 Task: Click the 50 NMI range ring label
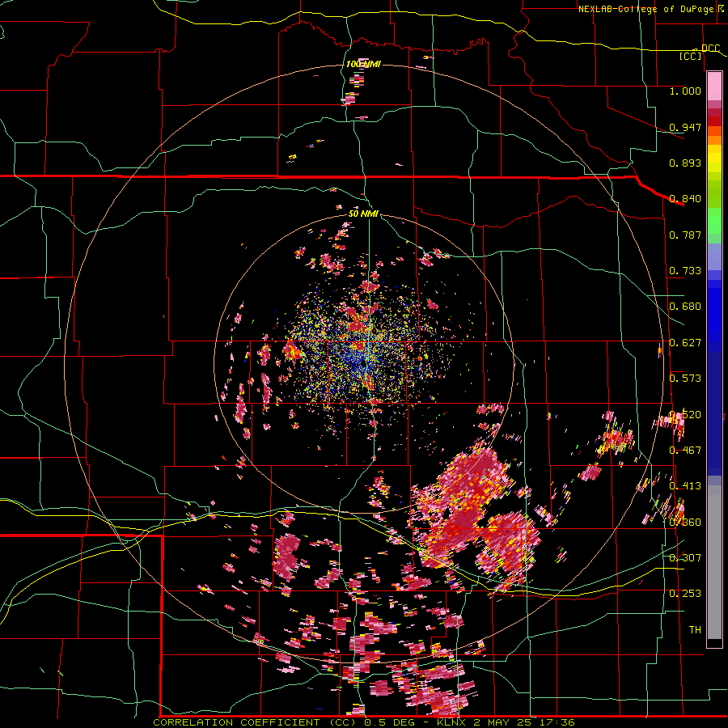pyautogui.click(x=363, y=214)
